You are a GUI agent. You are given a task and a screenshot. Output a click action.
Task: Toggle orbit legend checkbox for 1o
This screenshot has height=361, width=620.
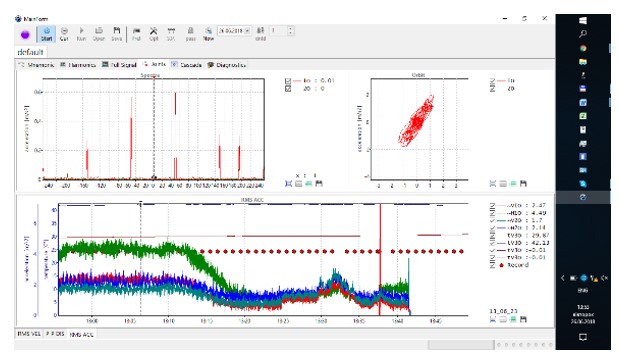(492, 81)
